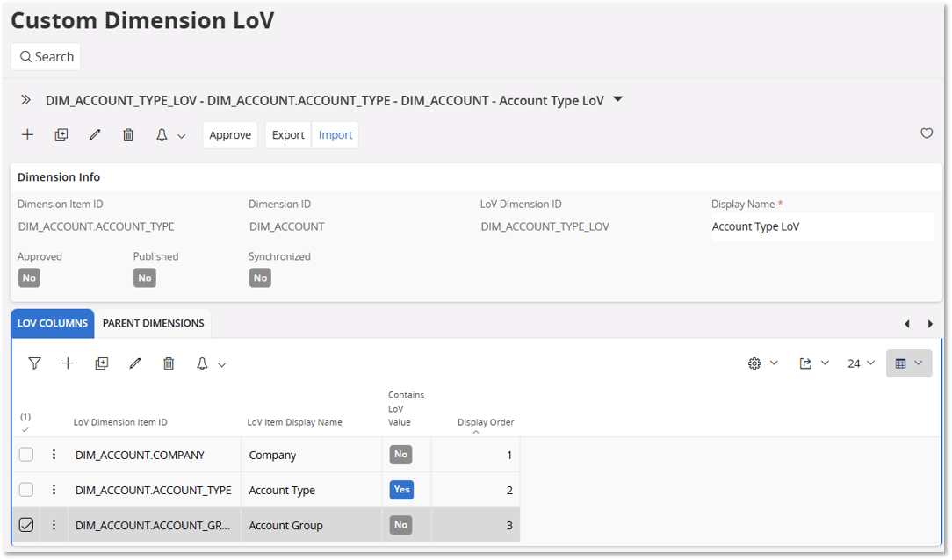Open the table view mode dropdown
The width and height of the screenshot is (952, 560).
click(x=909, y=363)
